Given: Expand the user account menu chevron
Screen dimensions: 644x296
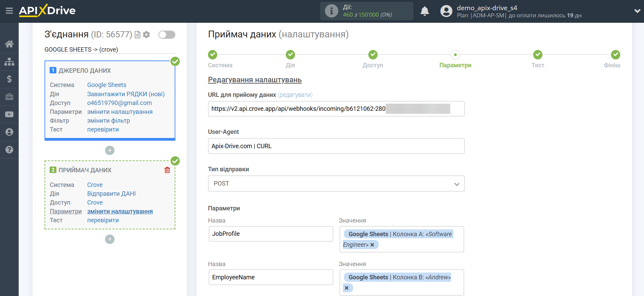Looking at the screenshot, I should coord(637,11).
